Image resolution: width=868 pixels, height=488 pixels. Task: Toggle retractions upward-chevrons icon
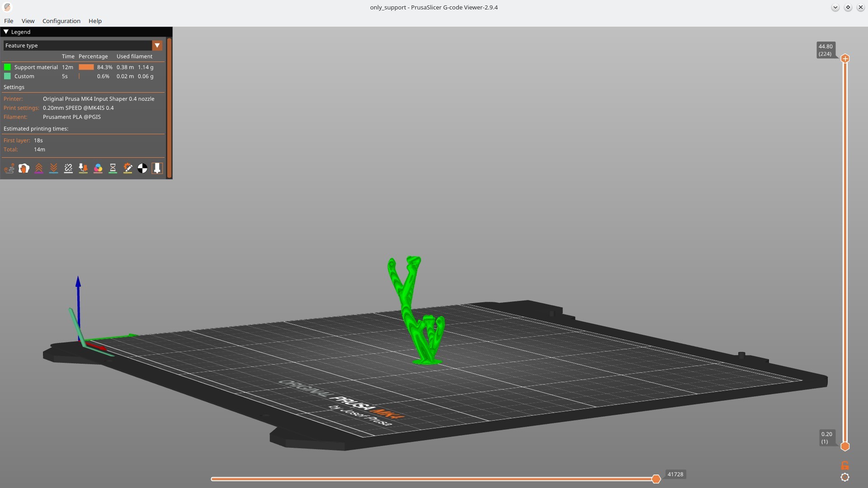point(39,169)
